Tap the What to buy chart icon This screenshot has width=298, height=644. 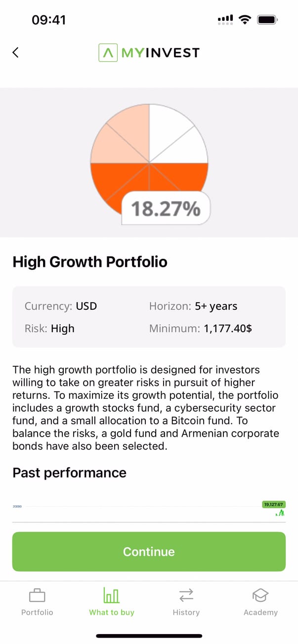pyautogui.click(x=112, y=595)
